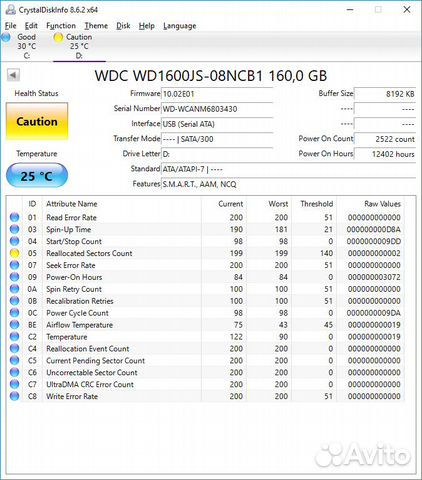Viewport: 422px width, 480px height.
Task: Go to previous disk with left arrow
Action: point(13,75)
